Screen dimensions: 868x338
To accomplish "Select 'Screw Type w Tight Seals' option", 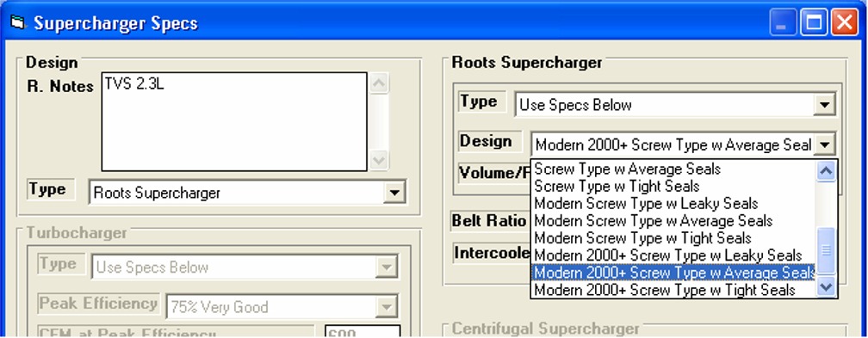I will tap(673, 186).
